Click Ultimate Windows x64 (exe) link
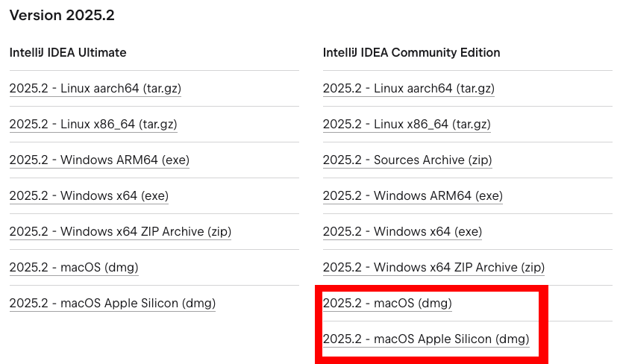 [89, 195]
